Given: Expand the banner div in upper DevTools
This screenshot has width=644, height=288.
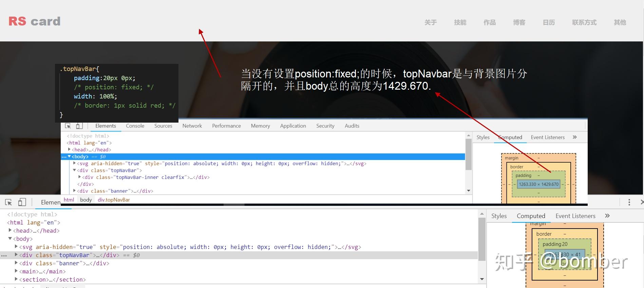Looking at the screenshot, I should pyautogui.click(x=74, y=191).
